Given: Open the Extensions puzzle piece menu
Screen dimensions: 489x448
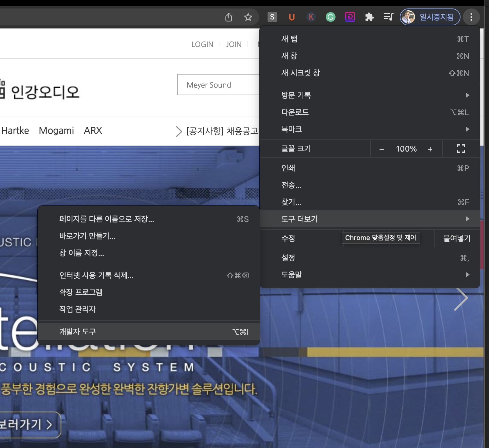Looking at the screenshot, I should pyautogui.click(x=369, y=17).
